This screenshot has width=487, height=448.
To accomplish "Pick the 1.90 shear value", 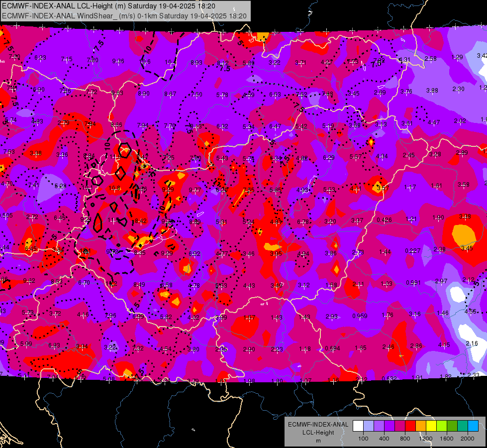I will 438,218.
